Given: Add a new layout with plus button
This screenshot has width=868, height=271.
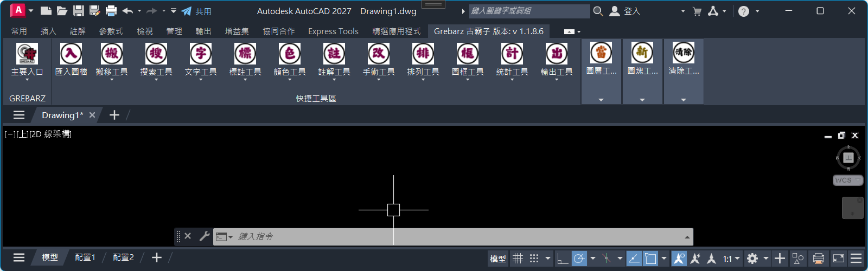Looking at the screenshot, I should 157,257.
